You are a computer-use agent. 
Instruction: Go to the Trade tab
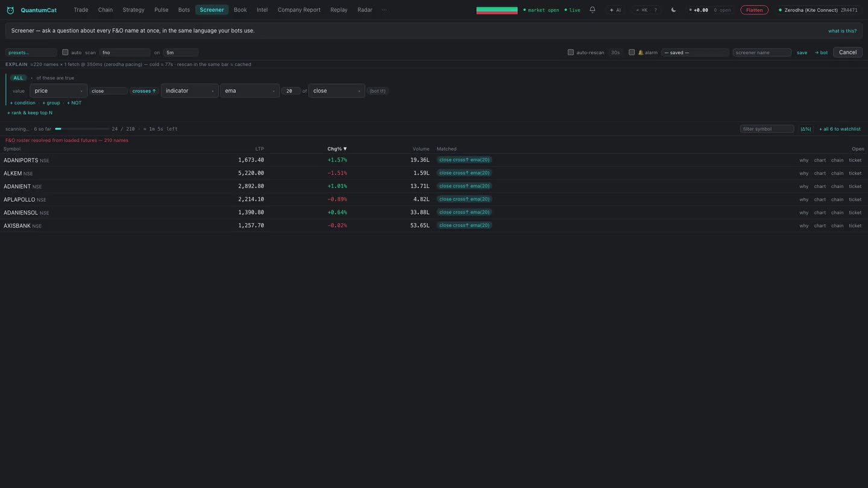click(x=81, y=10)
